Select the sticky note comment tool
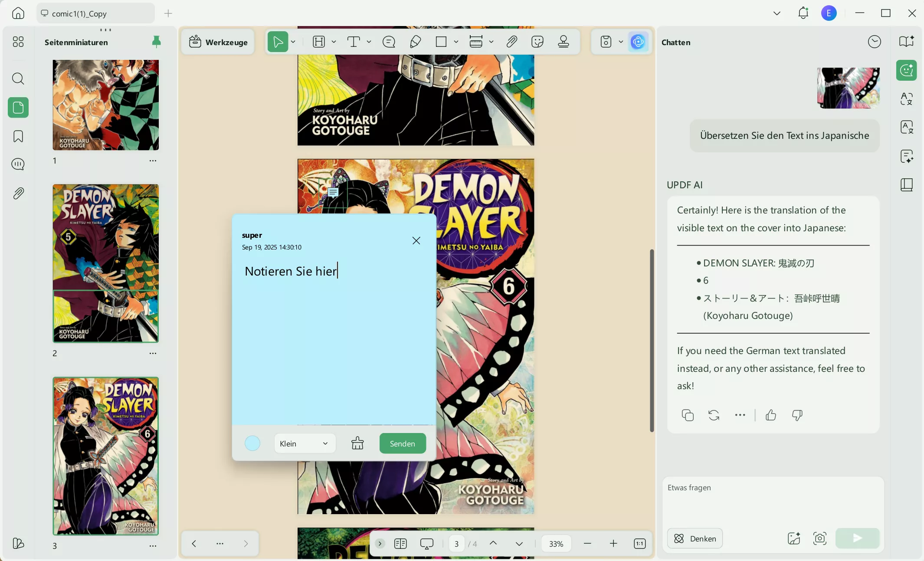Screen dimensions: 924x561 click(389, 42)
